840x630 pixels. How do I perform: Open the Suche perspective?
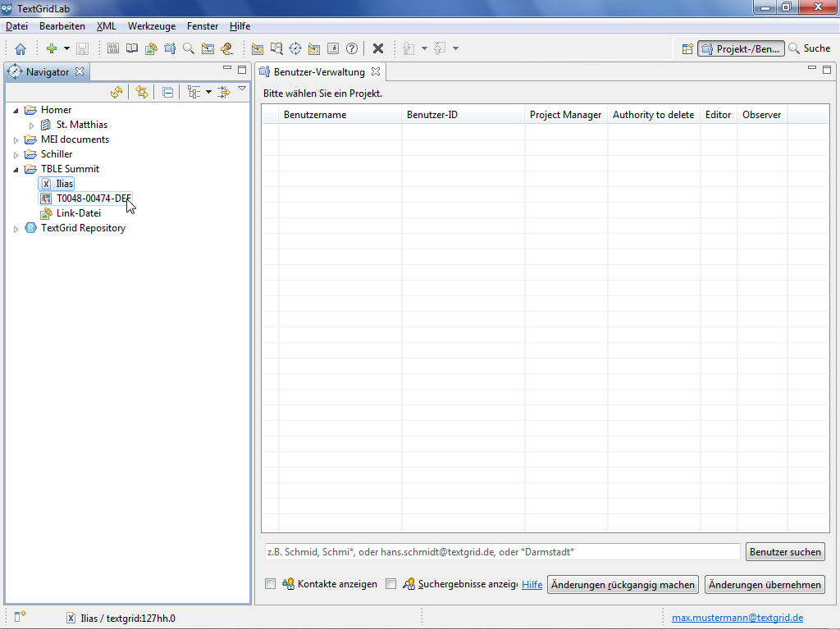809,48
